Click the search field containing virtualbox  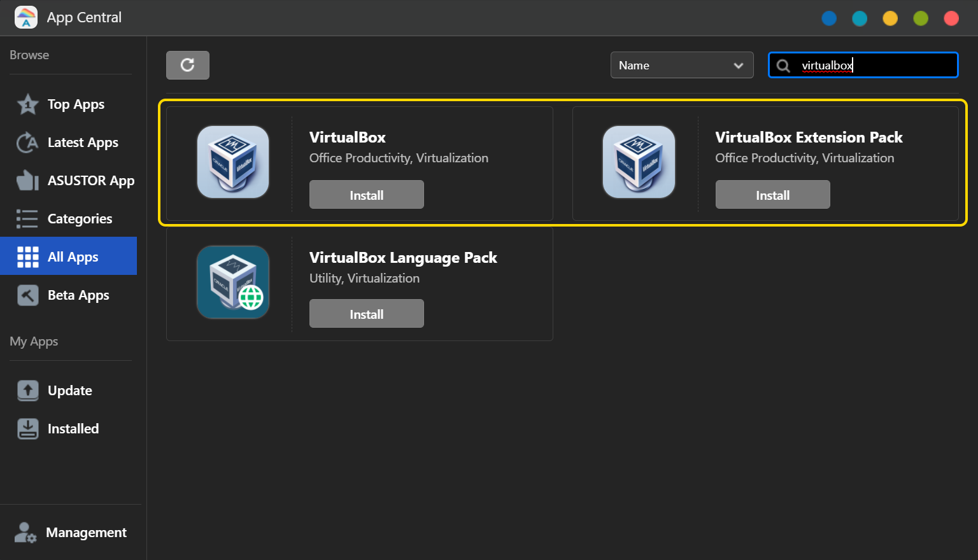point(863,65)
